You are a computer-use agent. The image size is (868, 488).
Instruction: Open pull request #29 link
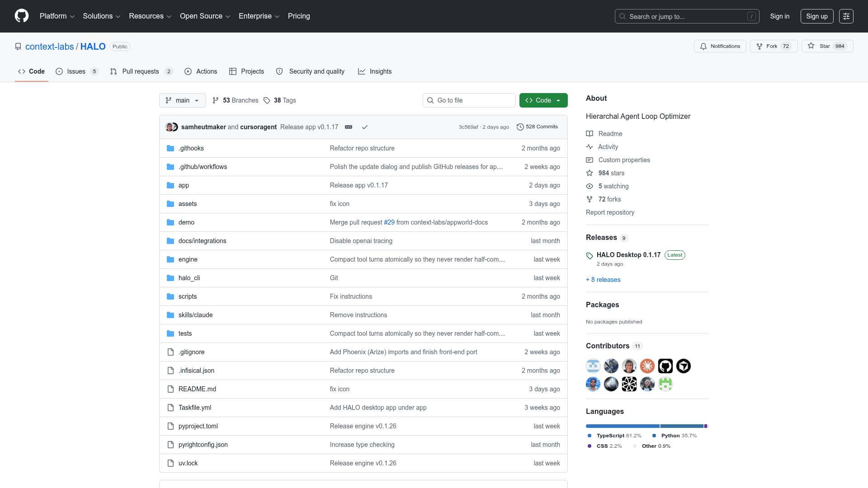[389, 222]
